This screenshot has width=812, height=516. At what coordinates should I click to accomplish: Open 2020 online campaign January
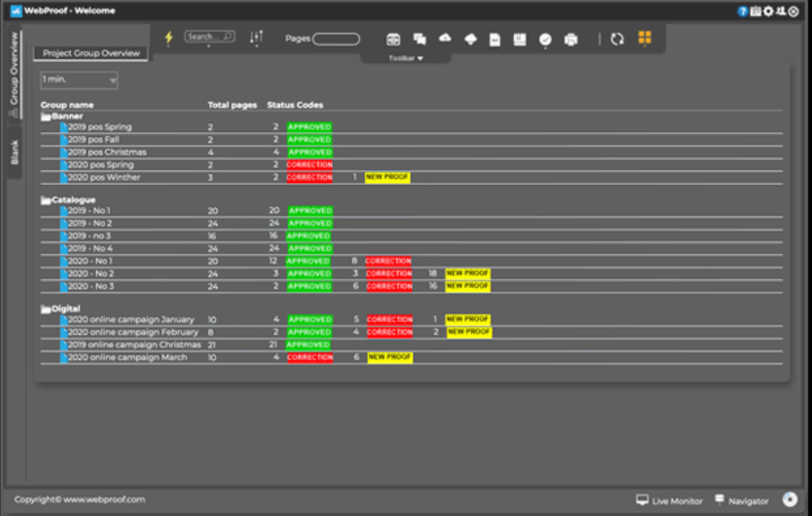pos(132,319)
